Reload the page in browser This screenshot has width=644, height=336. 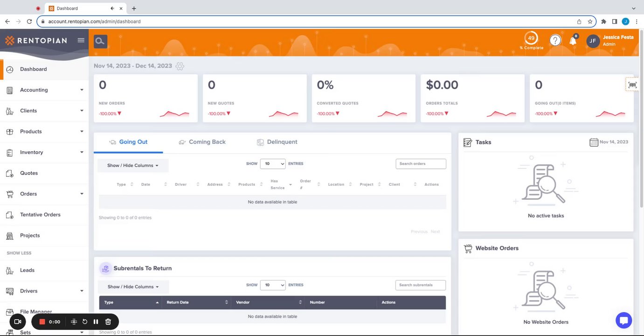[29, 21]
